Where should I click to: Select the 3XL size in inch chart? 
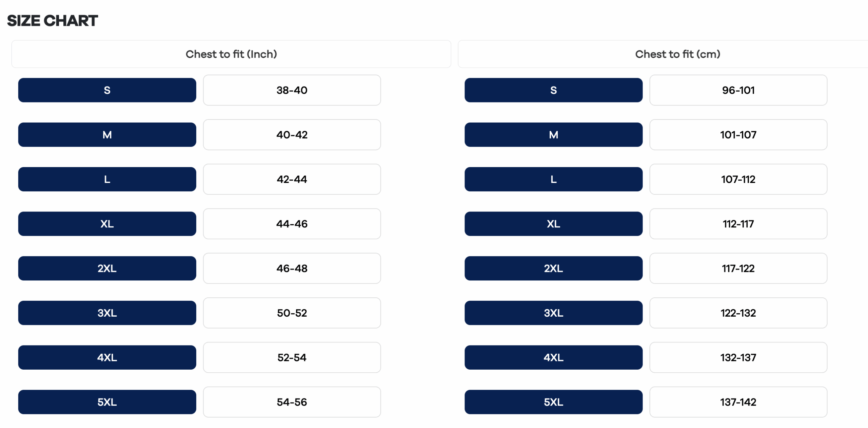click(107, 313)
